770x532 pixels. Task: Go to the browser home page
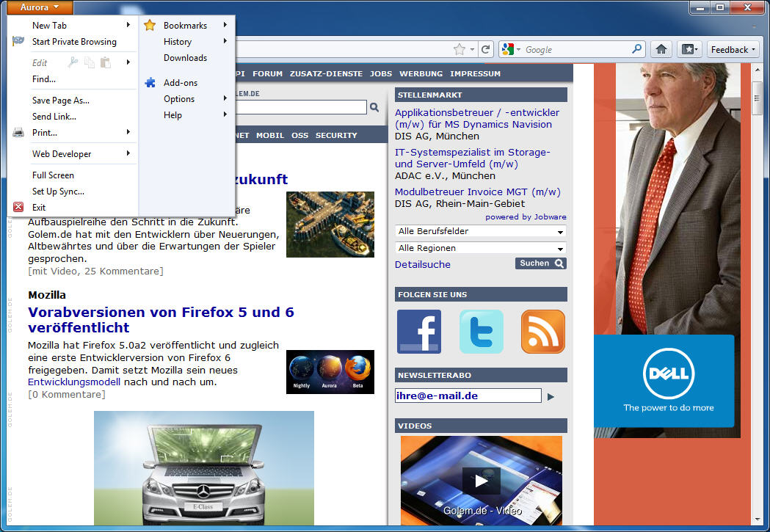click(x=660, y=49)
